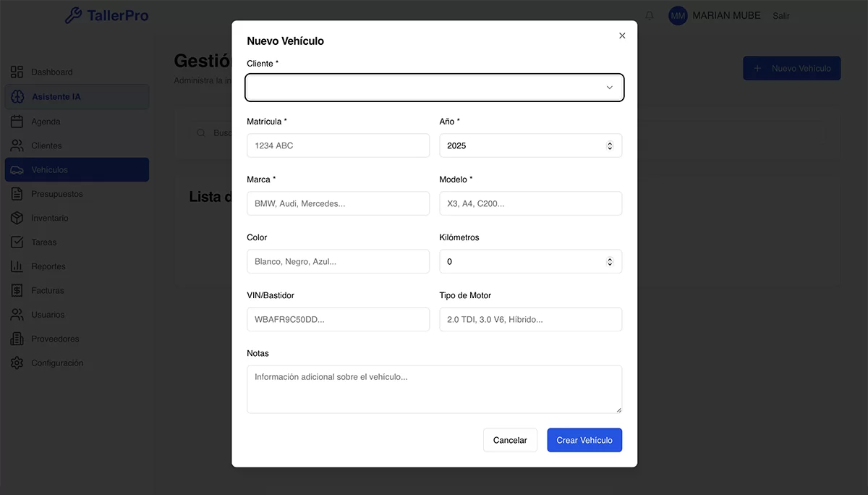Open Dashboard in the sidebar
868x495 pixels.
coord(77,72)
